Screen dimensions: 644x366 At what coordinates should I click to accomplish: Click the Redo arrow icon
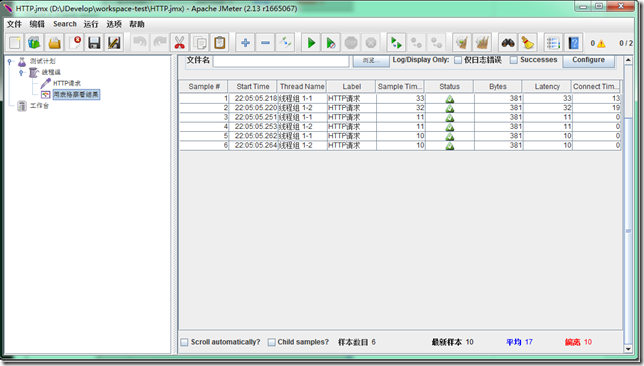[160, 43]
